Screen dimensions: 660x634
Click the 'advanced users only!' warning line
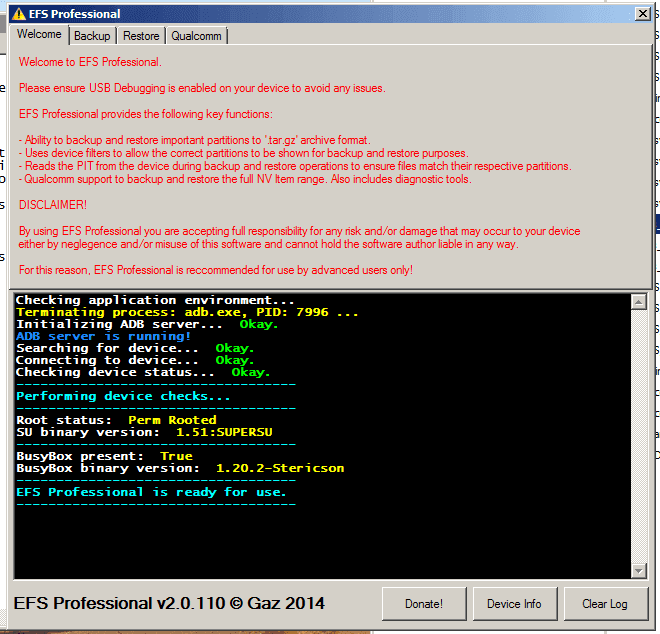[216, 270]
